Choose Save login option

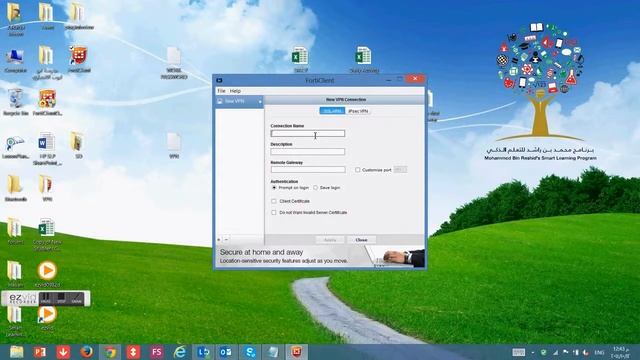[316, 188]
